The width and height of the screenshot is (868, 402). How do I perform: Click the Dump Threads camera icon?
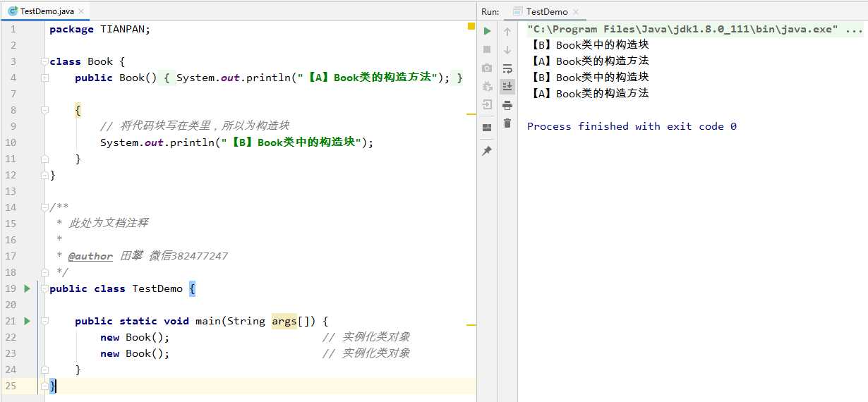(487, 68)
